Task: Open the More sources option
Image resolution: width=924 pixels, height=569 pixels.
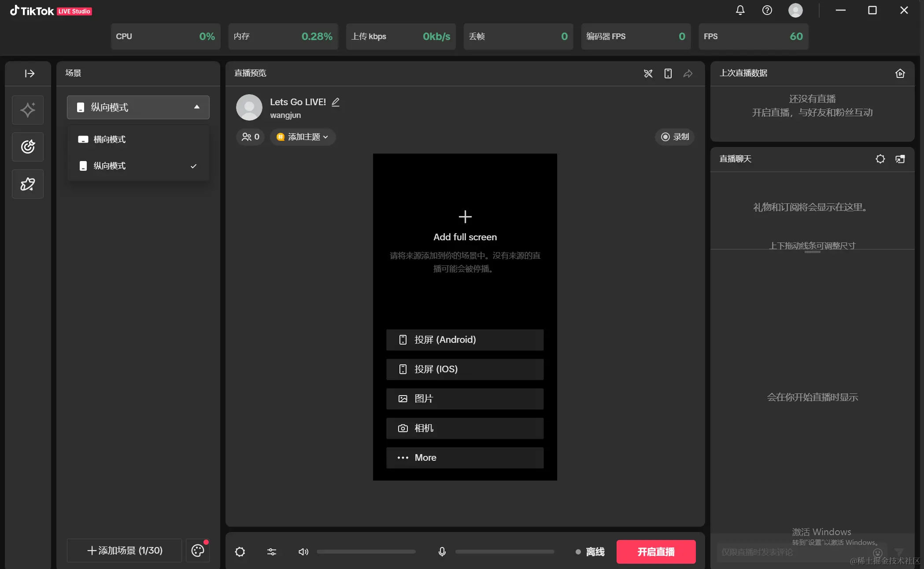Action: [x=465, y=458]
